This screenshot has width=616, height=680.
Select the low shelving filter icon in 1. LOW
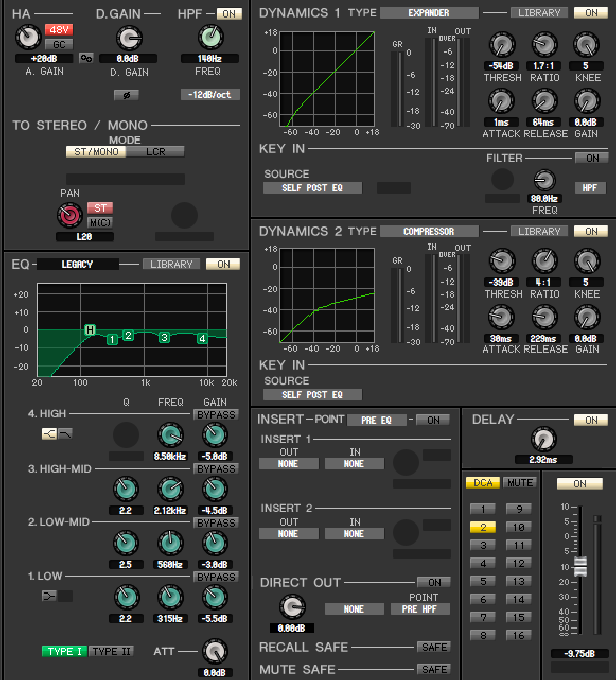(49, 596)
